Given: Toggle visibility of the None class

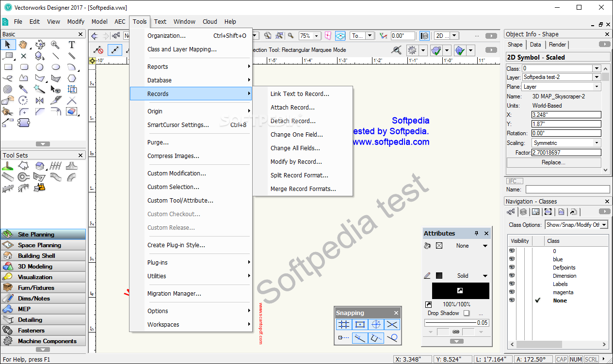Looking at the screenshot, I should pos(512,301).
